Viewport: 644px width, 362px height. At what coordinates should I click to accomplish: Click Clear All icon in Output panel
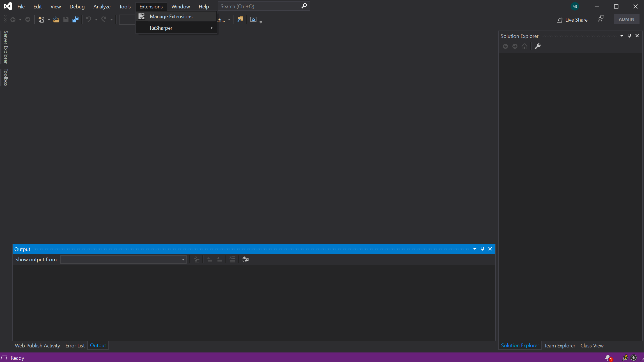click(232, 259)
